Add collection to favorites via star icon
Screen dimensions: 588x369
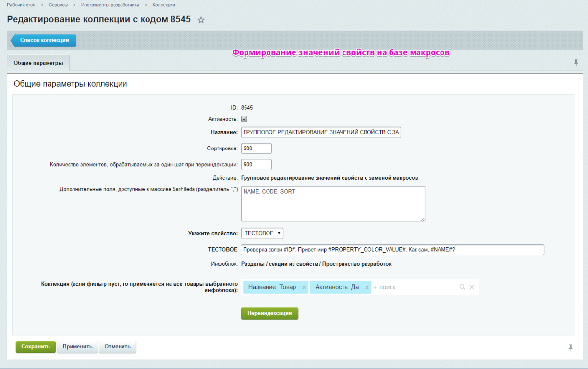coord(201,20)
